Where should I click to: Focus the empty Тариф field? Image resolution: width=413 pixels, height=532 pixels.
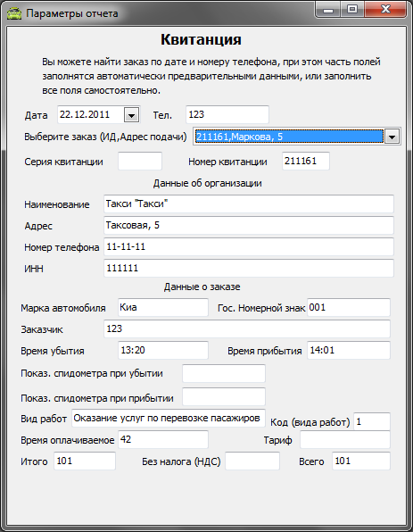click(345, 440)
